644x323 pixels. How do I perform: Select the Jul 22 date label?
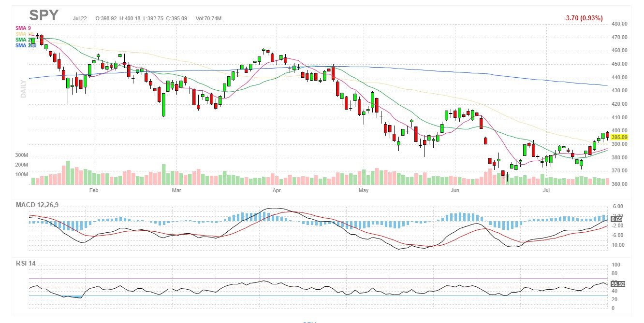click(x=80, y=18)
